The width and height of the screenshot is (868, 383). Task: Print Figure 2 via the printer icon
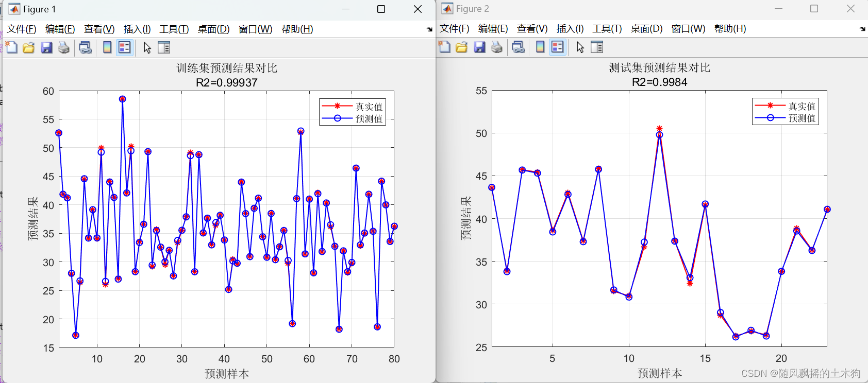(x=497, y=47)
